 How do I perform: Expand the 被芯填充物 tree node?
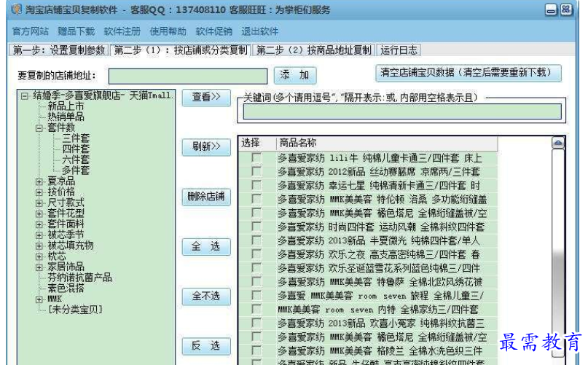39,246
